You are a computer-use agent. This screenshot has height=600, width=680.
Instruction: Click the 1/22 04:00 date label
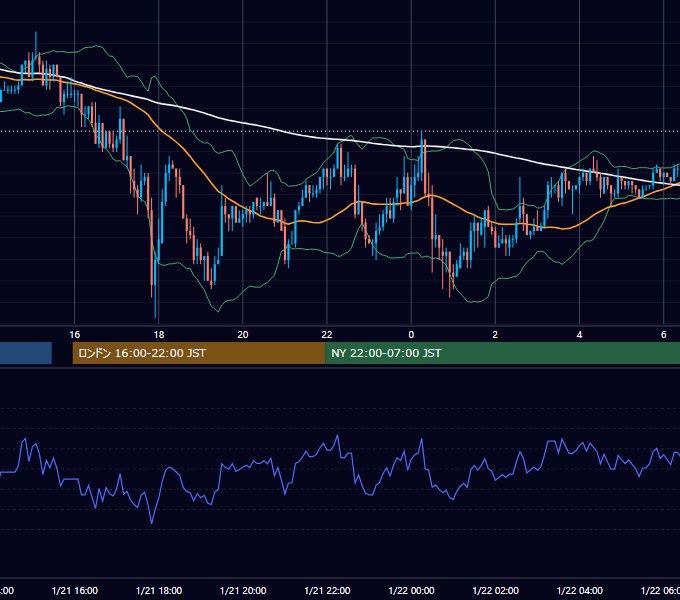[x=579, y=590]
